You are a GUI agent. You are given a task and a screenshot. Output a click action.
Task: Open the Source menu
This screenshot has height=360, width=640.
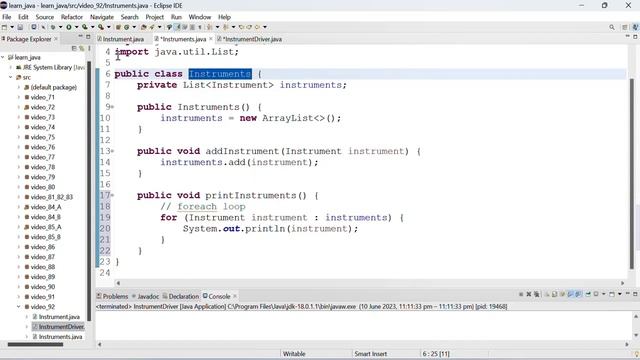[x=44, y=17]
